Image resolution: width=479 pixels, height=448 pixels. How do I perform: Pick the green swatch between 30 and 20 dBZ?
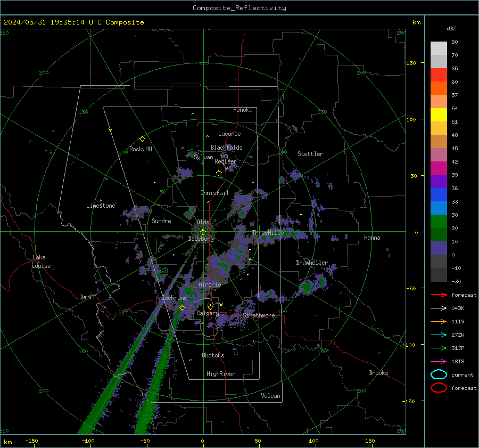(x=439, y=221)
